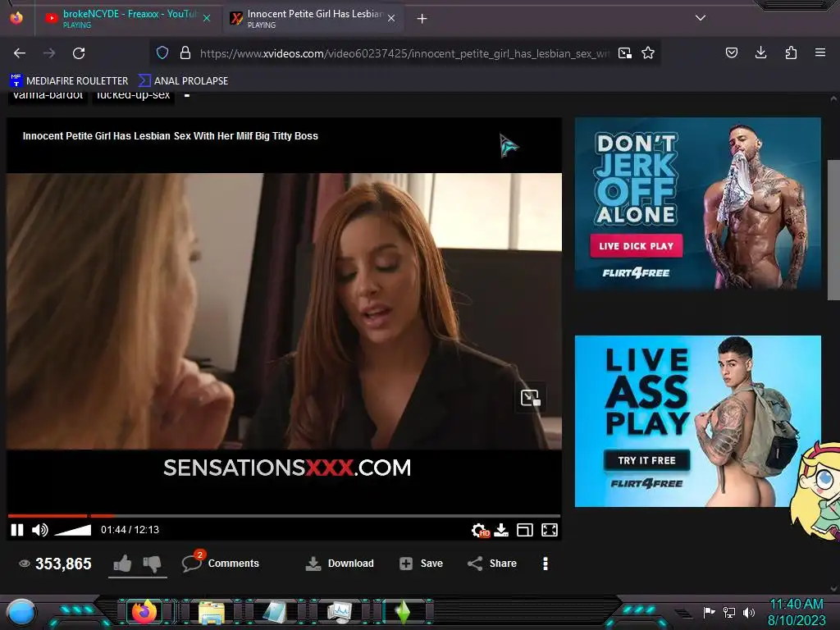Toggle theater mode in the player
Screen dimensions: 840x630
pos(524,530)
